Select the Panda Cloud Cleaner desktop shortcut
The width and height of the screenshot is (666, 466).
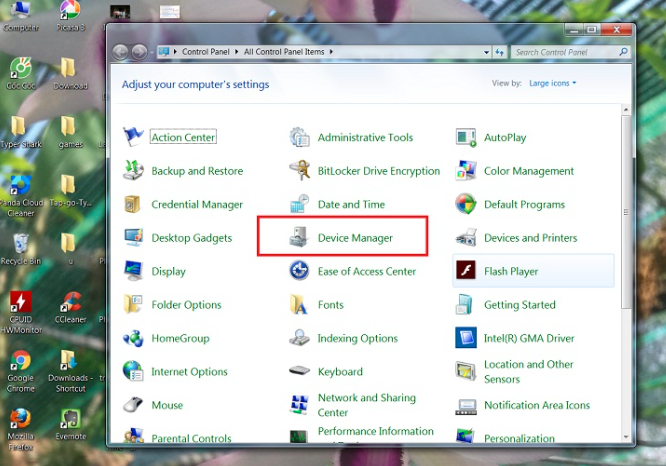20,196
